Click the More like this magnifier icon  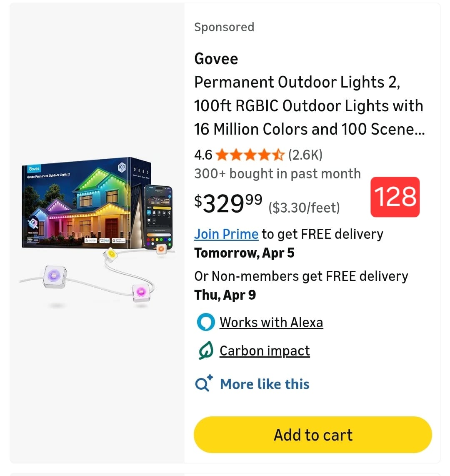(204, 383)
